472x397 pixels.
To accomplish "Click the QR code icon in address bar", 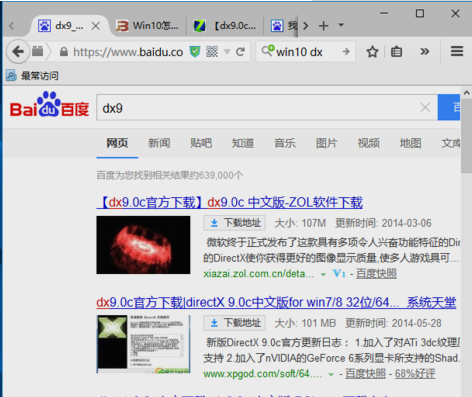I will click(x=212, y=52).
